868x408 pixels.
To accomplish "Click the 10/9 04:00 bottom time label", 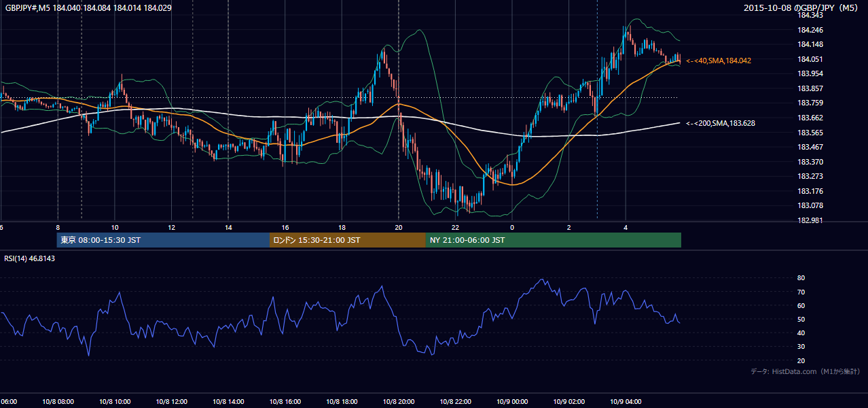I will 626,402.
